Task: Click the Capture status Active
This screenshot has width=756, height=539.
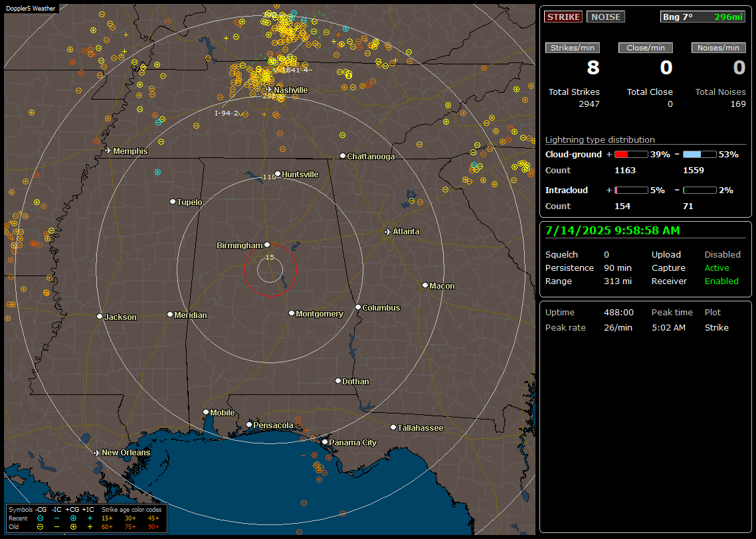Action: (717, 268)
